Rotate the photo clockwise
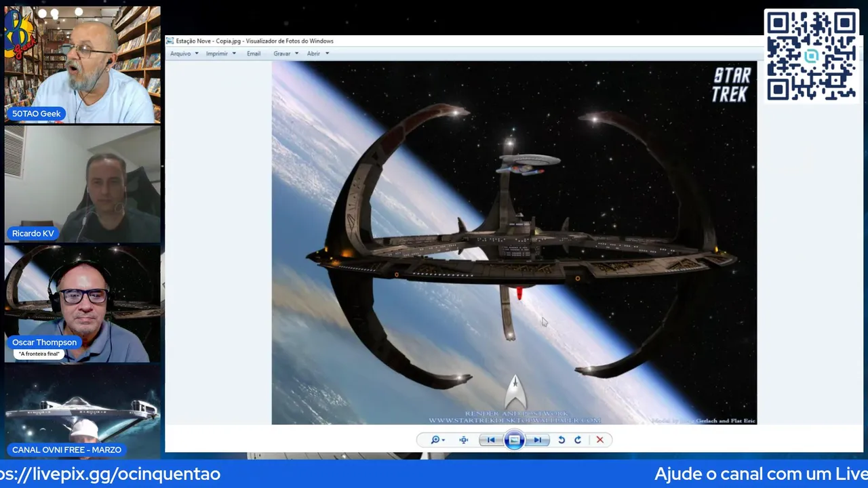This screenshot has width=868, height=488. coord(578,440)
